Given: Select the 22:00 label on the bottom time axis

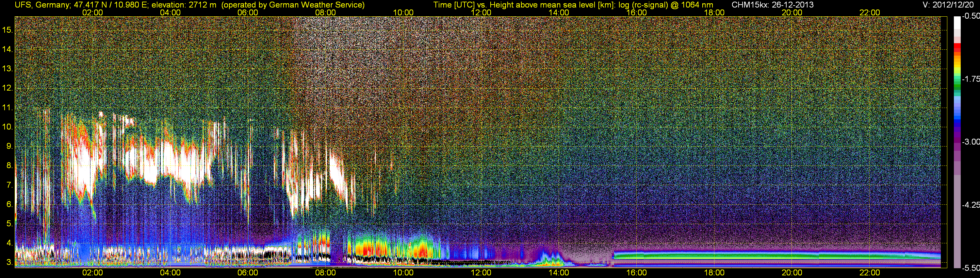Looking at the screenshot, I should point(870,273).
